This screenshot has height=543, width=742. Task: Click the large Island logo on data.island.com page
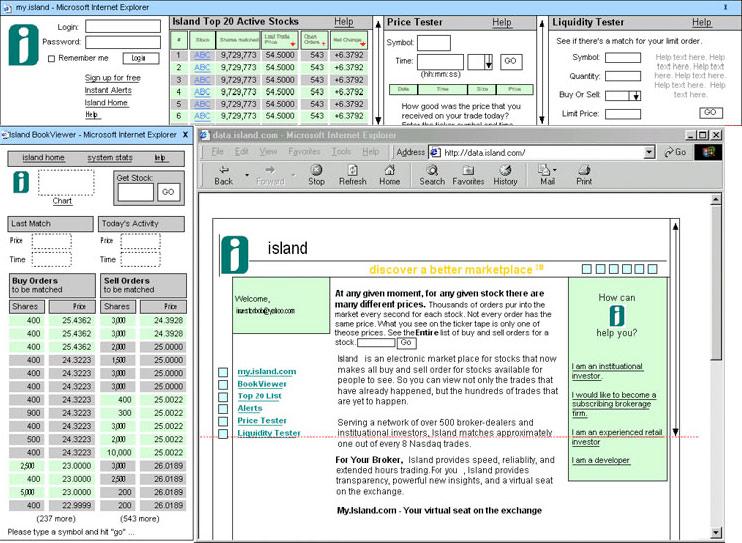click(235, 255)
